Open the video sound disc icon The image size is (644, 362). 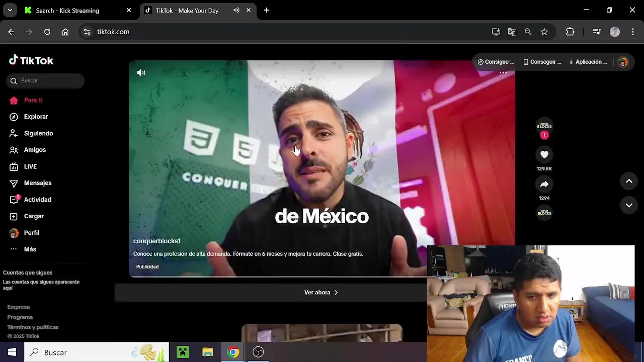(x=544, y=213)
